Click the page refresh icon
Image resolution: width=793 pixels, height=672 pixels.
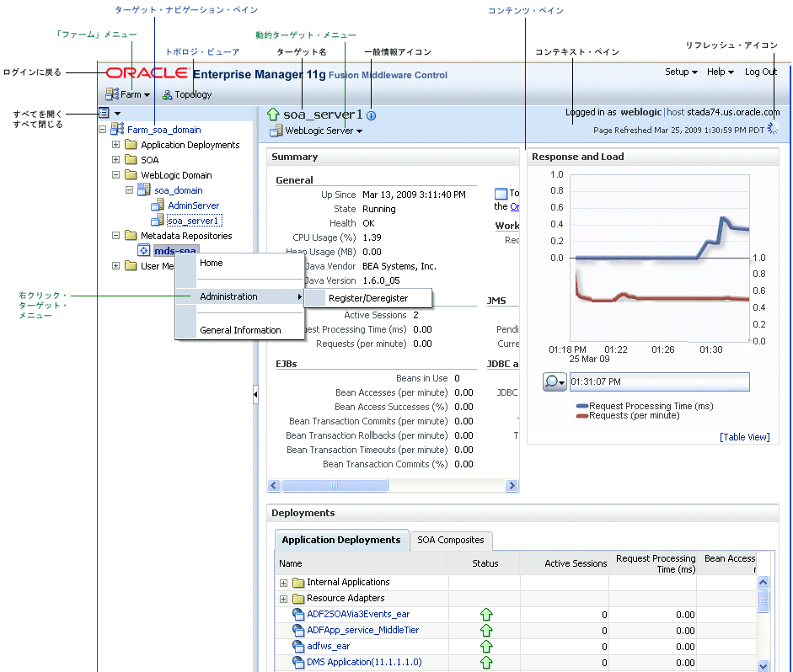(773, 128)
